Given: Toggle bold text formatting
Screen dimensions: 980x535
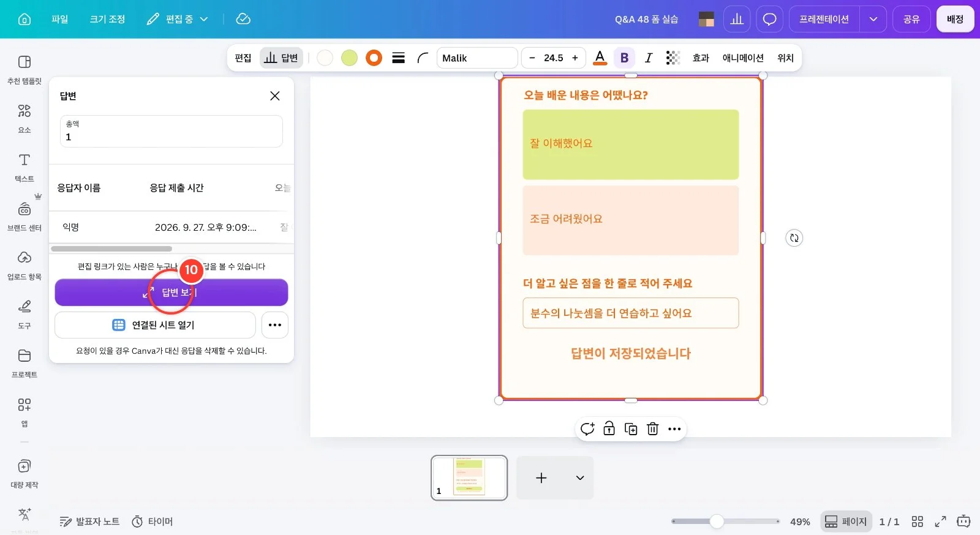Looking at the screenshot, I should 624,58.
